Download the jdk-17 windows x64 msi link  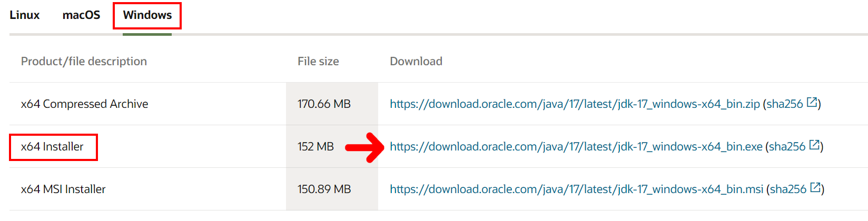[576, 189]
